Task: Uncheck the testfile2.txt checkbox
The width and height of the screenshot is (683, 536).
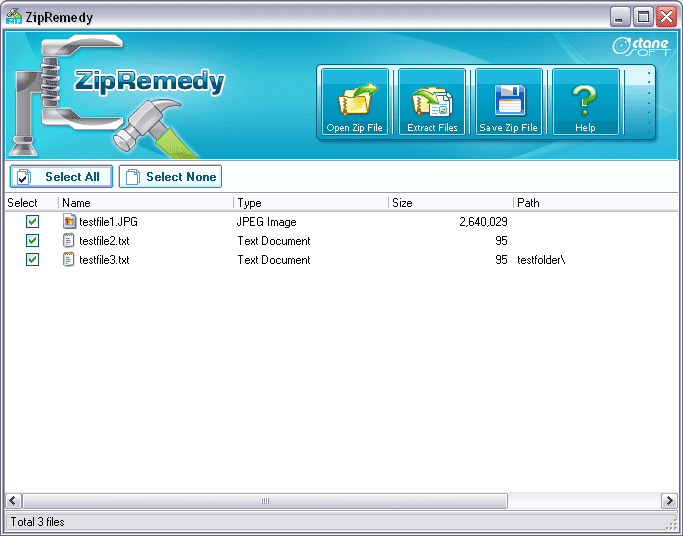Action: (x=32, y=240)
